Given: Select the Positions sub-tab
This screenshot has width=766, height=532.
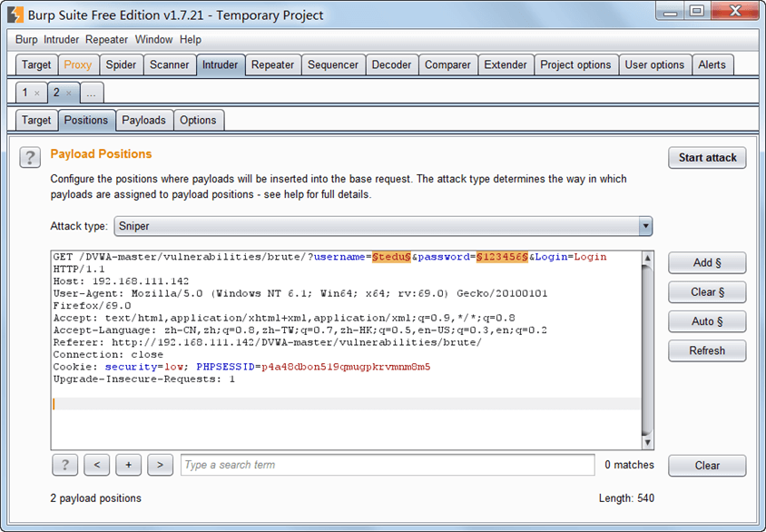Looking at the screenshot, I should pyautogui.click(x=86, y=120).
